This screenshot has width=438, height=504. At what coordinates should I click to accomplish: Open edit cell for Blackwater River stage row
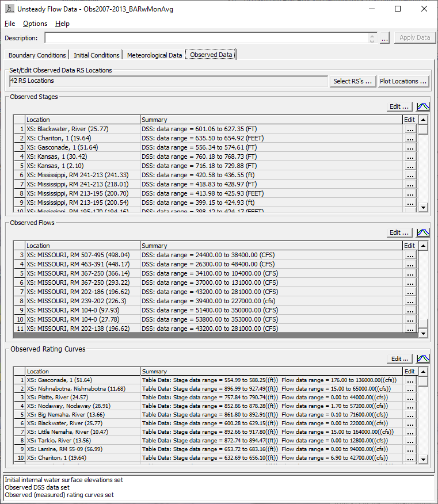[x=410, y=129]
